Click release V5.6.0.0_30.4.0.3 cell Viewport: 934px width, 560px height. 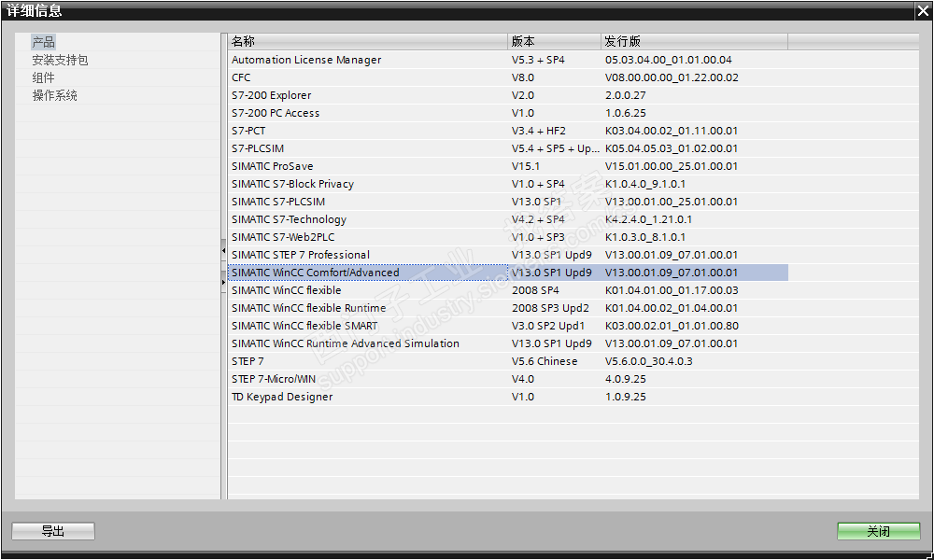pos(695,361)
